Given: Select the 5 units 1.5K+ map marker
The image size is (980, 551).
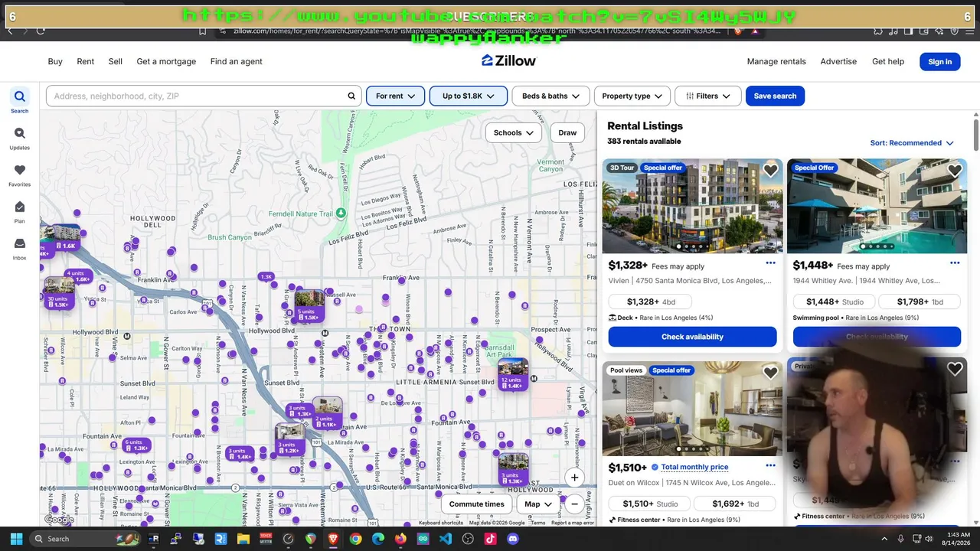Looking at the screenshot, I should click(x=309, y=305).
